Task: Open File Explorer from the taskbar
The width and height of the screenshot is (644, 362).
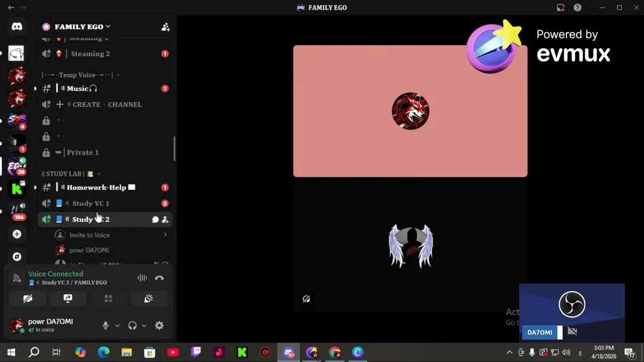Action: pyautogui.click(x=126, y=352)
